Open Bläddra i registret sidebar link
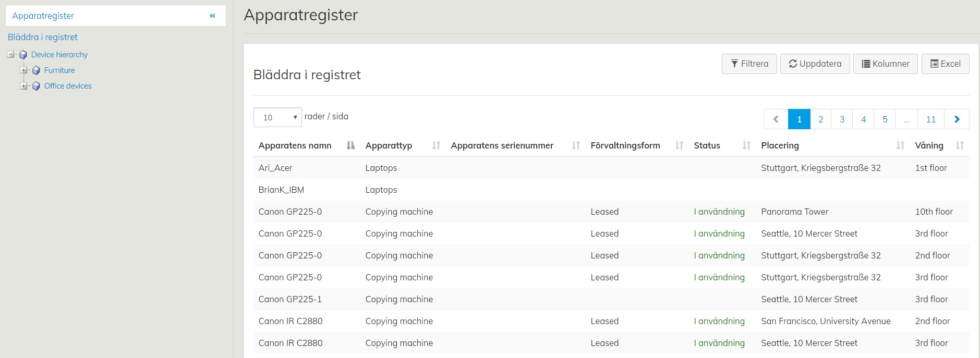 (43, 37)
